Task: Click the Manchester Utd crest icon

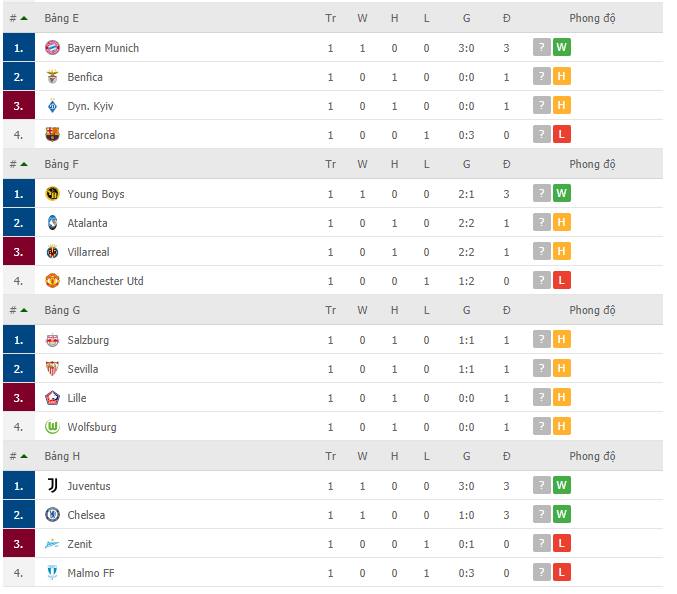Action: coord(53,281)
